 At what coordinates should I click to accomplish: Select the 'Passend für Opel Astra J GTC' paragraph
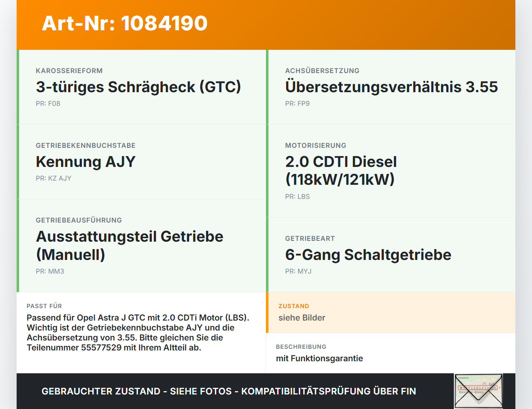pos(138,333)
